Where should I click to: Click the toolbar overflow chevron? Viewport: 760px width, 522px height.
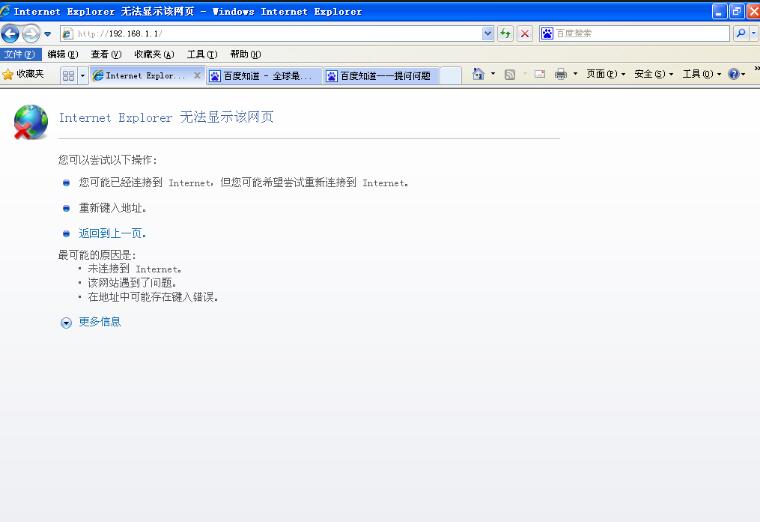757,69
